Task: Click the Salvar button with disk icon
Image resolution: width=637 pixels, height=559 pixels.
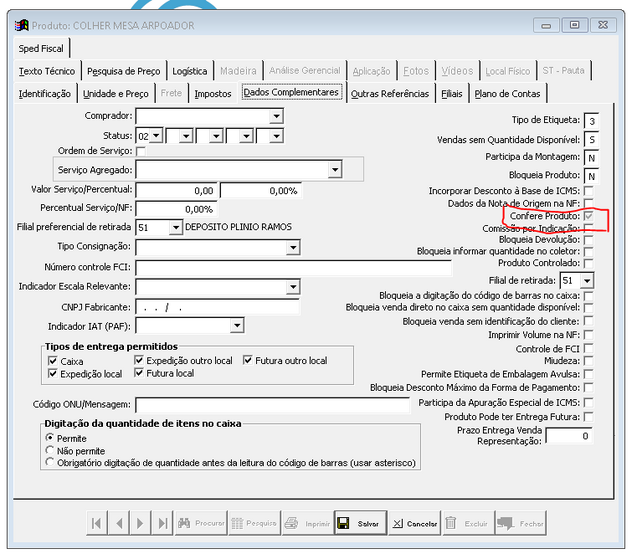Action: [x=358, y=523]
